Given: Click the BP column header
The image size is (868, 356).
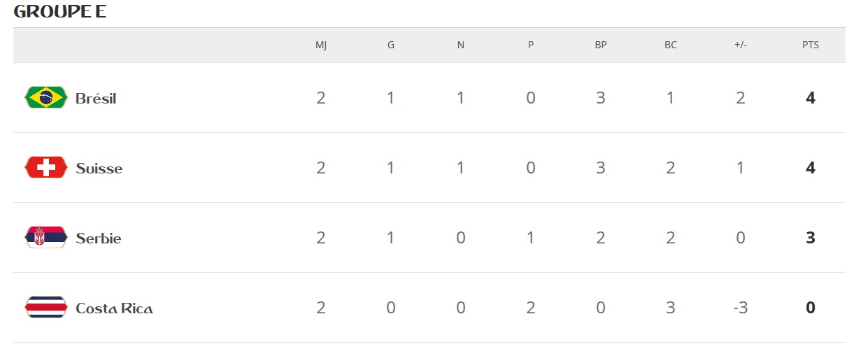Looking at the screenshot, I should tap(600, 45).
